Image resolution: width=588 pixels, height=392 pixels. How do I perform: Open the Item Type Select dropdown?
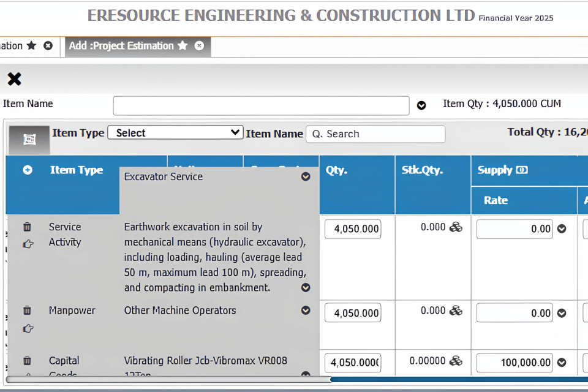point(176,132)
